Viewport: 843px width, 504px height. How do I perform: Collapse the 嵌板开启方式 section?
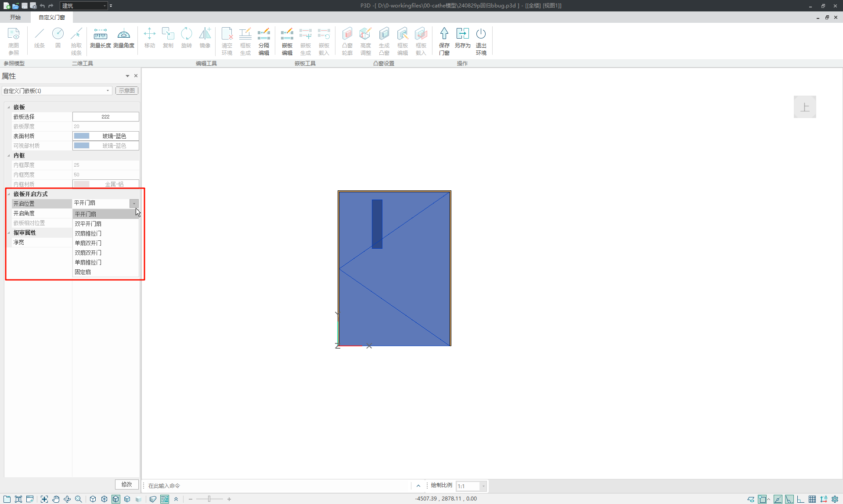point(9,194)
